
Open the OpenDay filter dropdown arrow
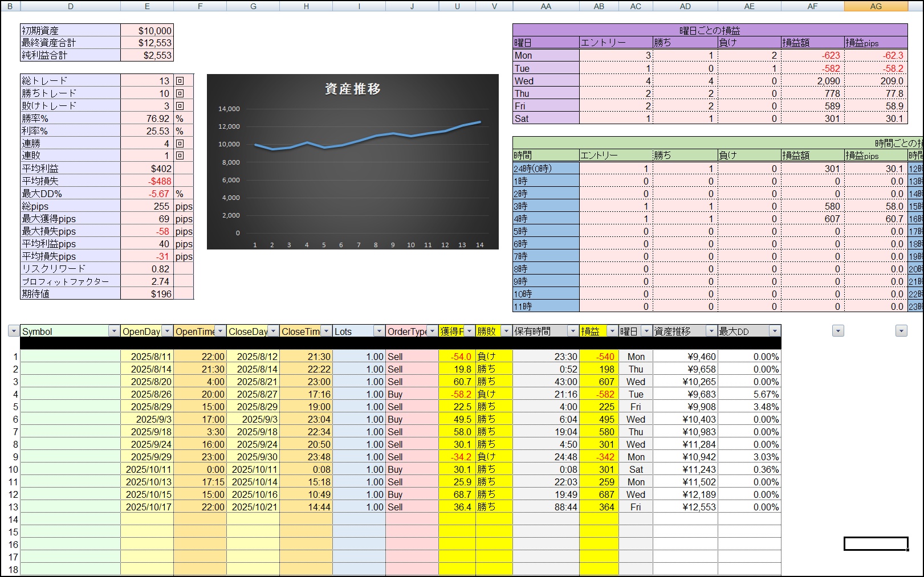tap(166, 332)
